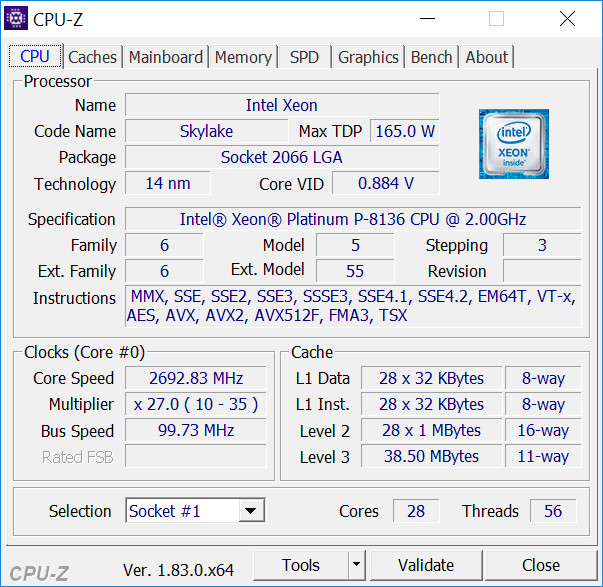Click the Name field showing Intel Xeon
603x587 pixels.
click(x=282, y=105)
